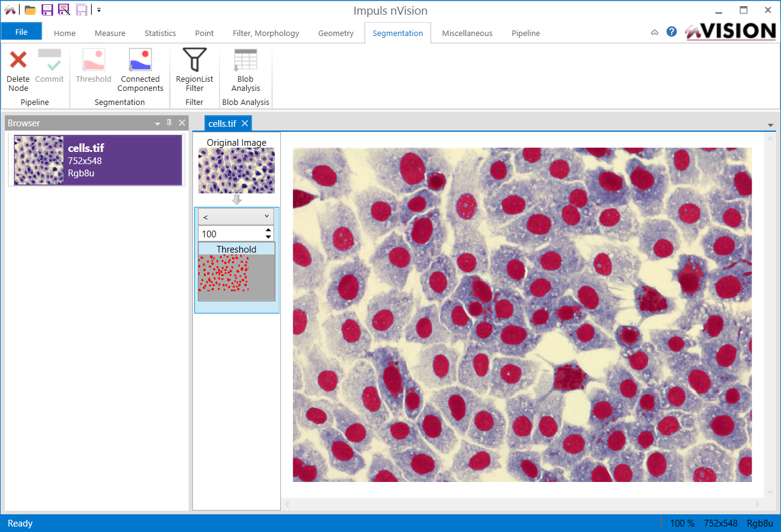
Task: Click the horizontal scroll right arrow
Action: [757, 504]
